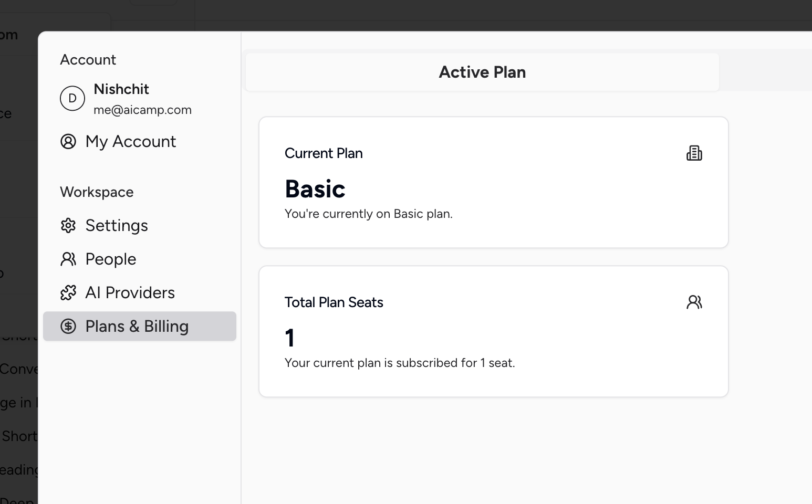Click 'Your current plan is subscribed for 1 seat.'
Screen dimensions: 812x504
click(x=400, y=363)
